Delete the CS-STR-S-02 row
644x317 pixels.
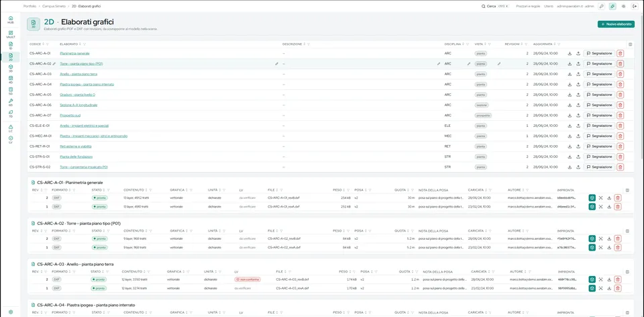coord(620,167)
